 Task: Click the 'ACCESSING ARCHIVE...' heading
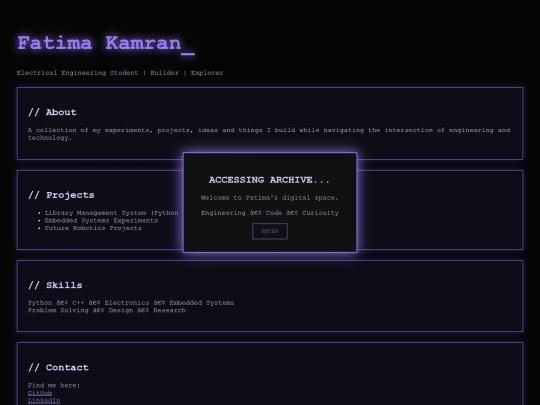click(269, 180)
